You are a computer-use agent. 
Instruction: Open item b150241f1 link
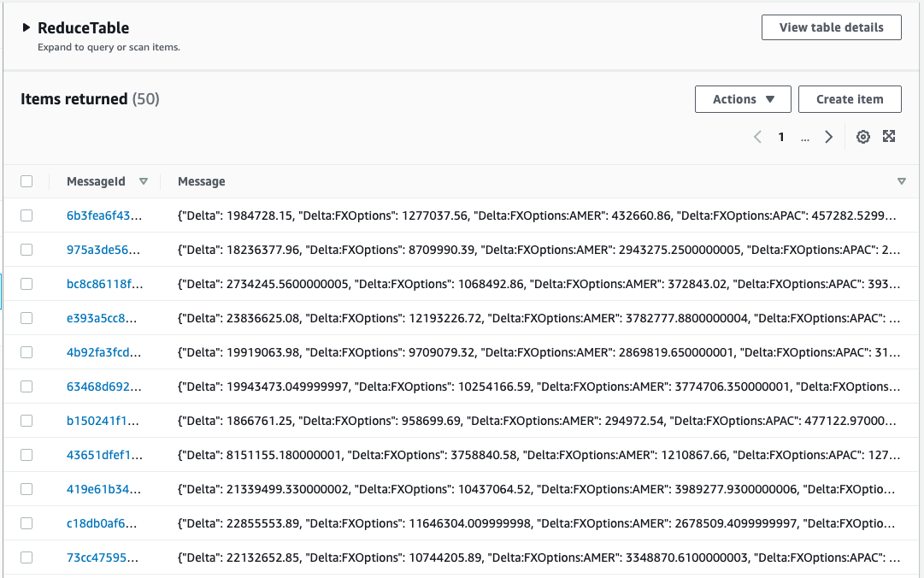point(103,421)
